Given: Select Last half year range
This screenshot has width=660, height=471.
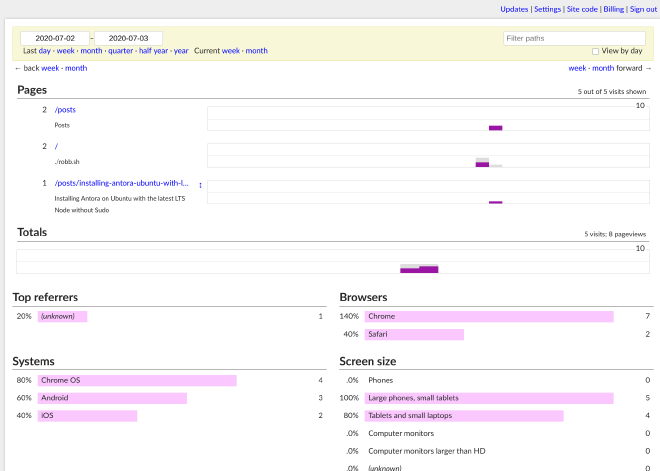Looking at the screenshot, I should pos(153,51).
